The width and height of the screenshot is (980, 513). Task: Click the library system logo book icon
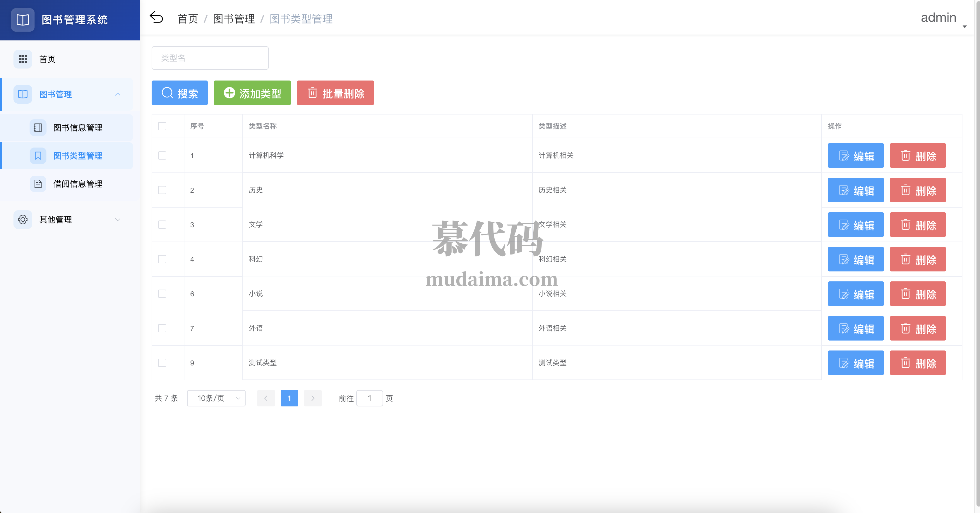pos(23,20)
